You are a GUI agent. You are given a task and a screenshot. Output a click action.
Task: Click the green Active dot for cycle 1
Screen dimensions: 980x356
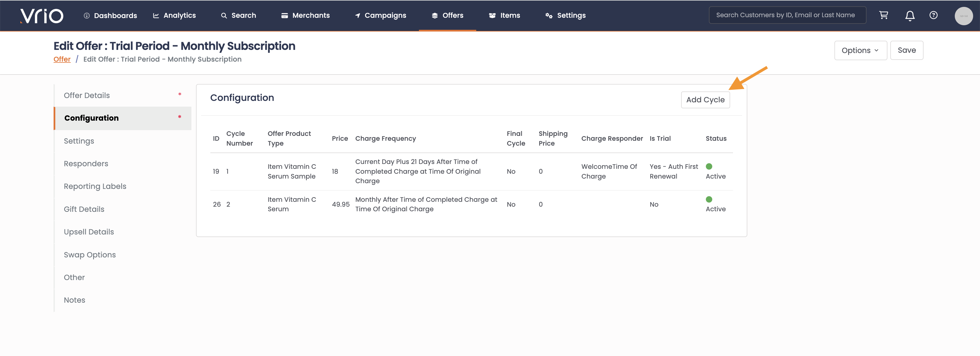click(x=709, y=166)
